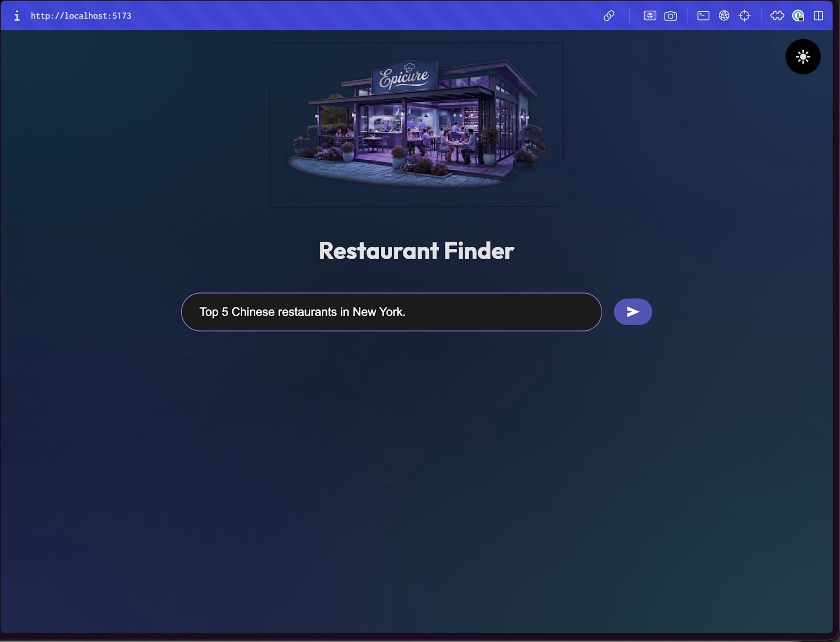Open extensions via puzzle piece icon
Image resolution: width=840 pixels, height=642 pixels.
tap(777, 16)
